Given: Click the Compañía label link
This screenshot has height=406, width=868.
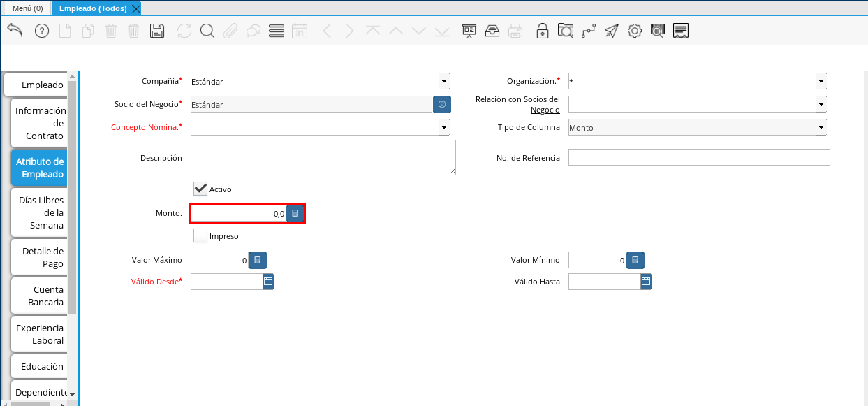Looking at the screenshot, I should point(160,81).
